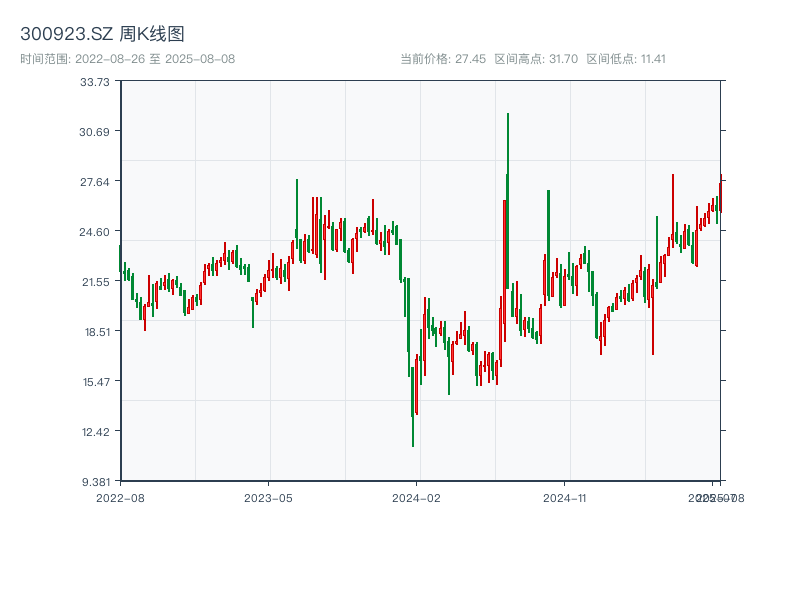800x600 pixels.
Task: Select the 2024-02 x-axis date label
Action: pos(417,497)
